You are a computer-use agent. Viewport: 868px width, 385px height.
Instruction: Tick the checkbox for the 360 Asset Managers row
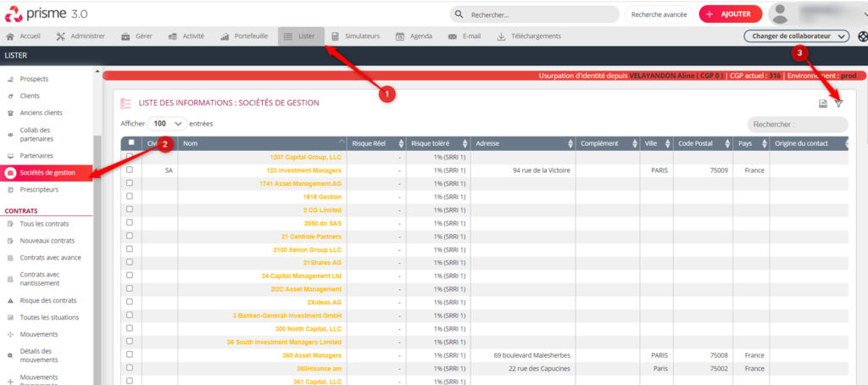(x=130, y=354)
